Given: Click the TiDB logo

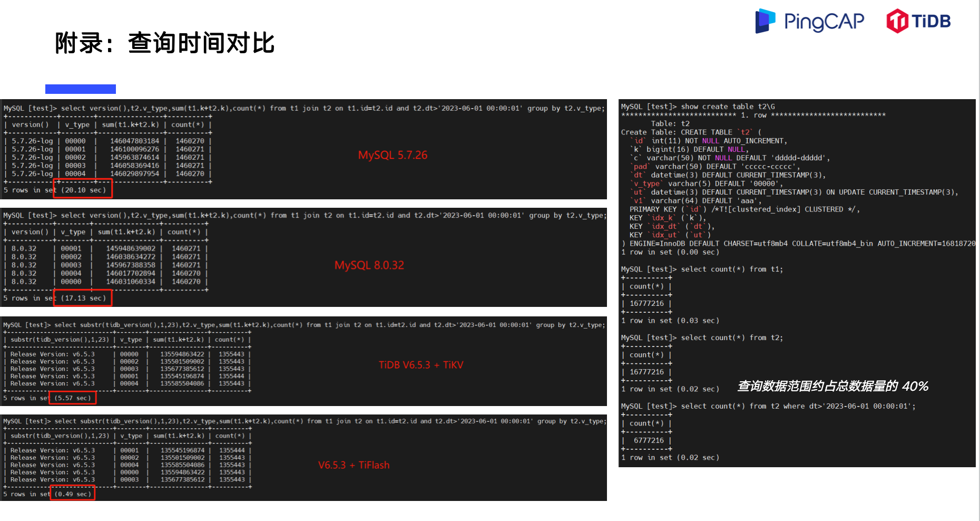Looking at the screenshot, I should (x=919, y=21).
